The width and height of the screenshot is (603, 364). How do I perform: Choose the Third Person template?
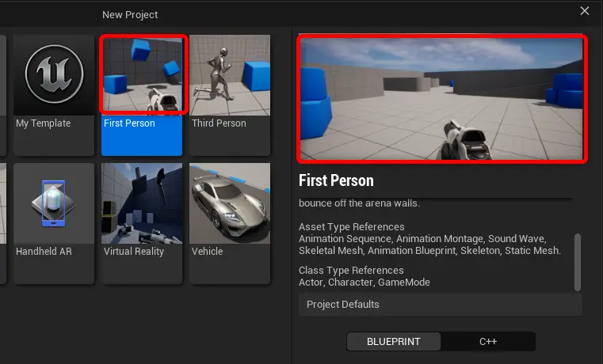[x=230, y=95]
